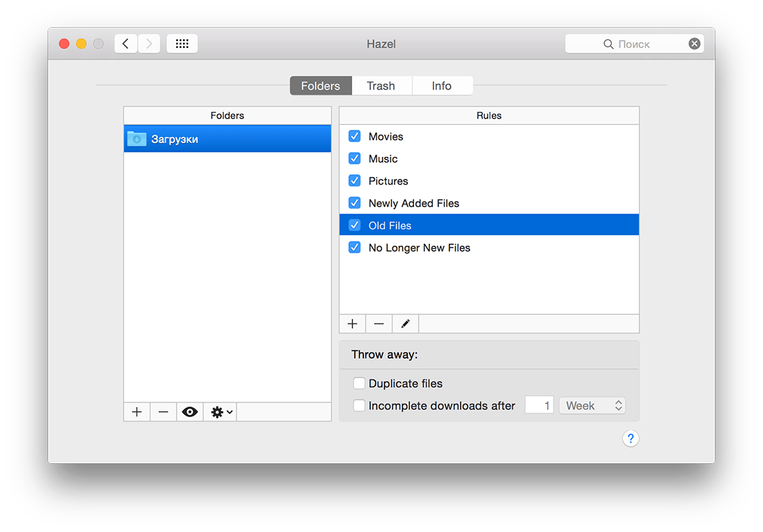Select the Music rule
The image size is (763, 532).
click(x=489, y=159)
